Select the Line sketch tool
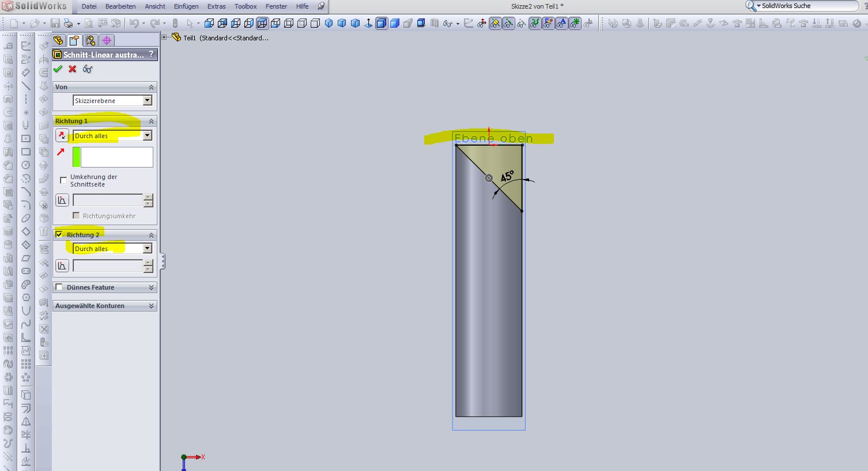Viewport: 868px width, 471px height. [x=26, y=86]
